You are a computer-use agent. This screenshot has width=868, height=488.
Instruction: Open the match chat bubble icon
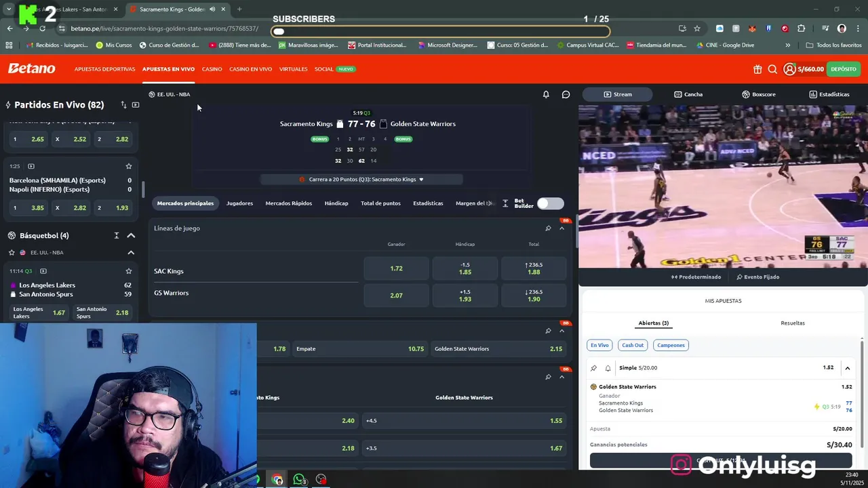coord(566,94)
